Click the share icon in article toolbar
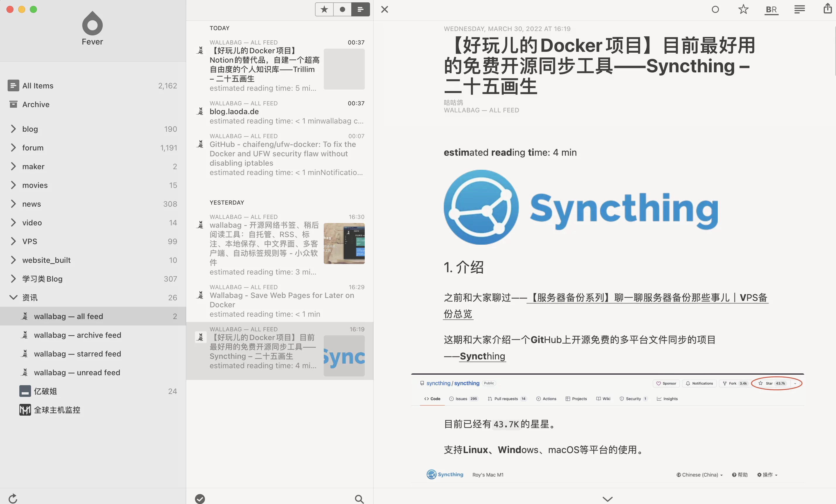836x504 pixels. tap(827, 9)
